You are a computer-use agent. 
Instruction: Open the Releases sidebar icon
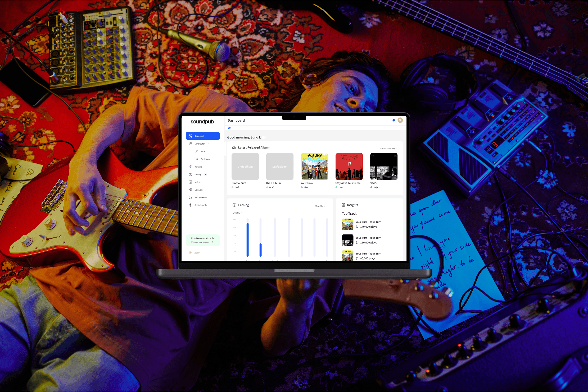191,167
